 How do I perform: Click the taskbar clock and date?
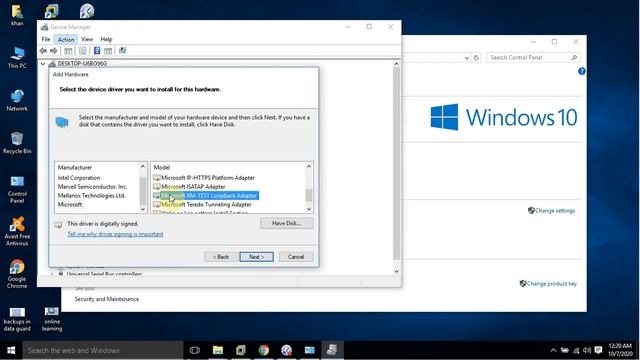tap(620, 350)
